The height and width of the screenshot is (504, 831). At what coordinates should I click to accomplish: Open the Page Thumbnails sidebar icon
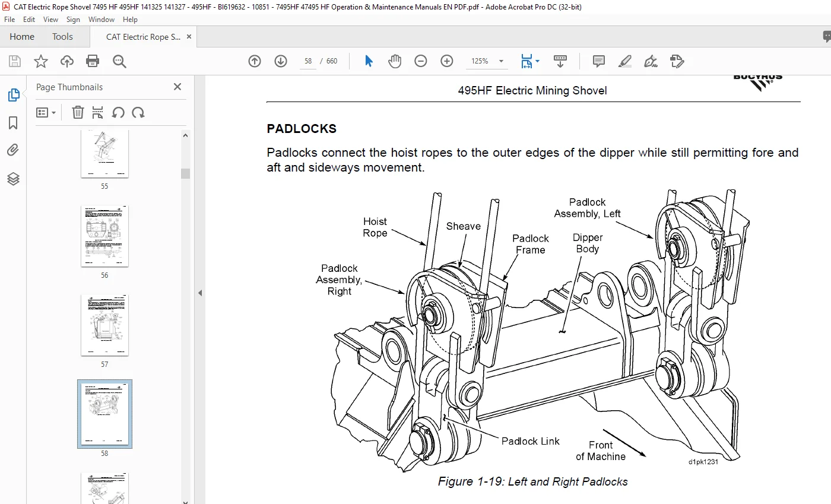pyautogui.click(x=13, y=95)
